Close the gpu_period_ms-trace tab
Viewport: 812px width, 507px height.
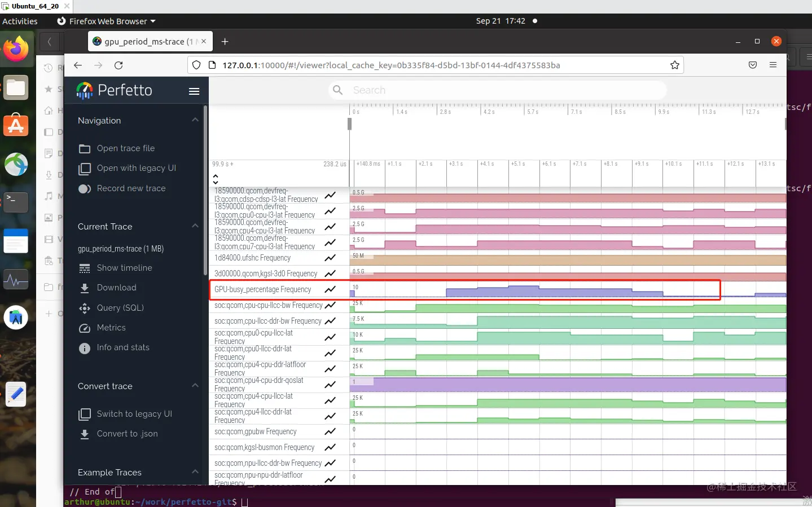click(x=204, y=41)
